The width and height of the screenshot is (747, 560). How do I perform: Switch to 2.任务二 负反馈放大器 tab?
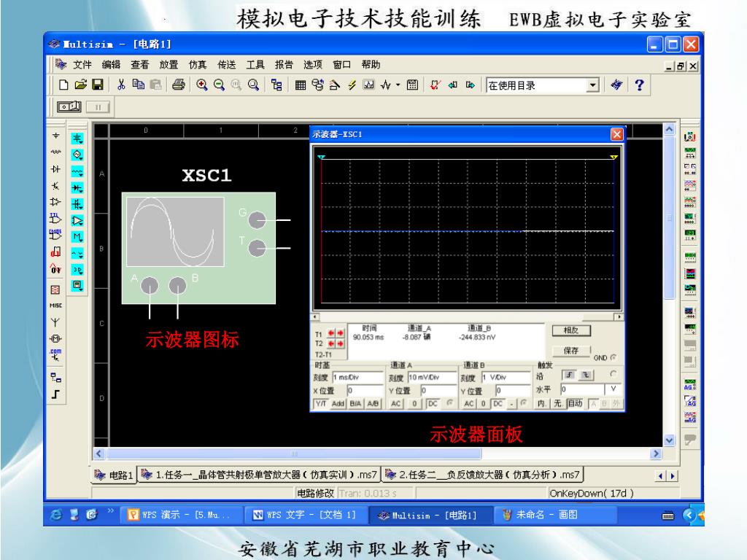(483, 475)
